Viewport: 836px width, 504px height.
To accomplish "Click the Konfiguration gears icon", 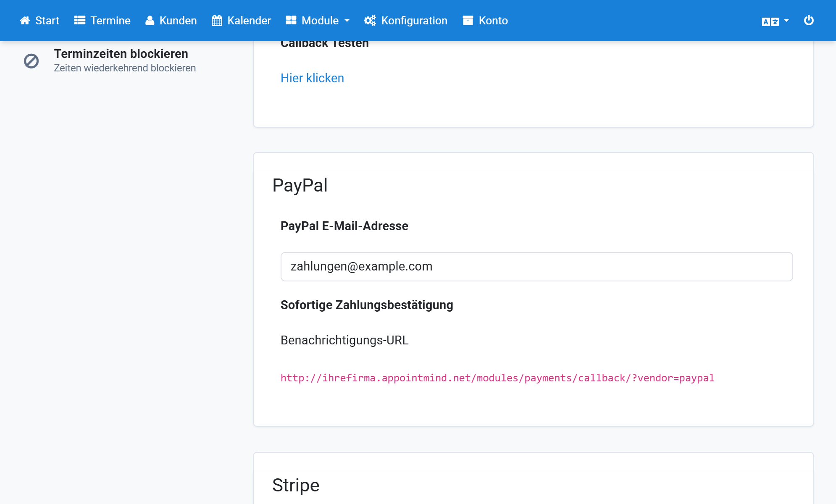I will point(370,21).
